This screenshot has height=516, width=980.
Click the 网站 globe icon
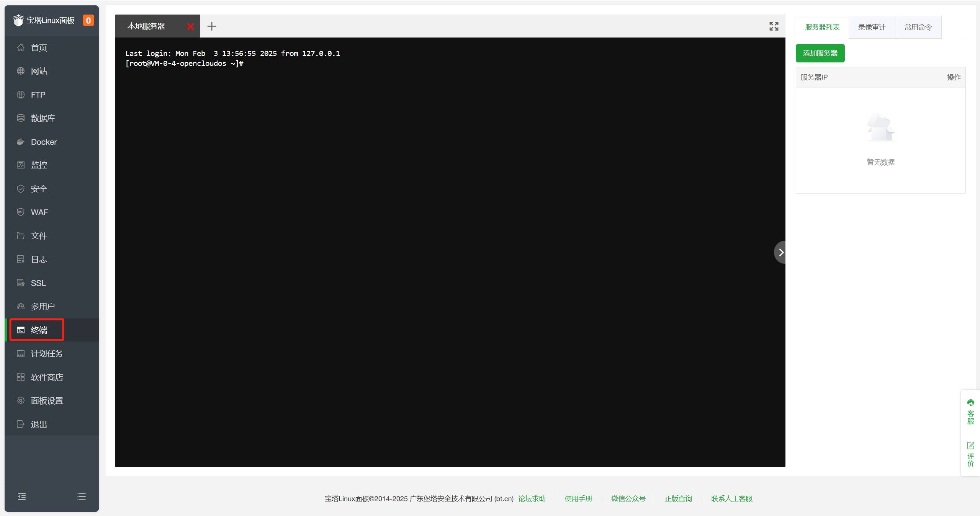tap(21, 71)
